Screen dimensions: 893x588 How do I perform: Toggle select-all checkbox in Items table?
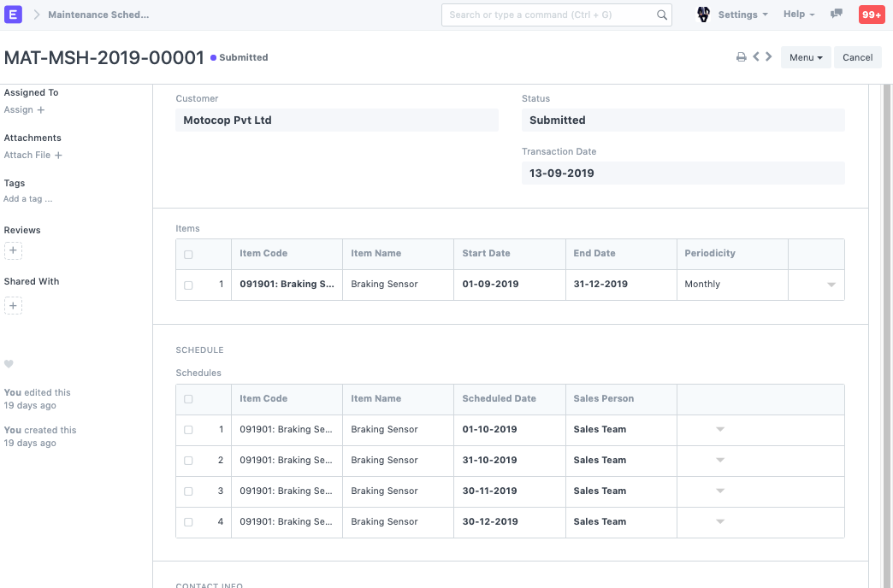click(188, 254)
